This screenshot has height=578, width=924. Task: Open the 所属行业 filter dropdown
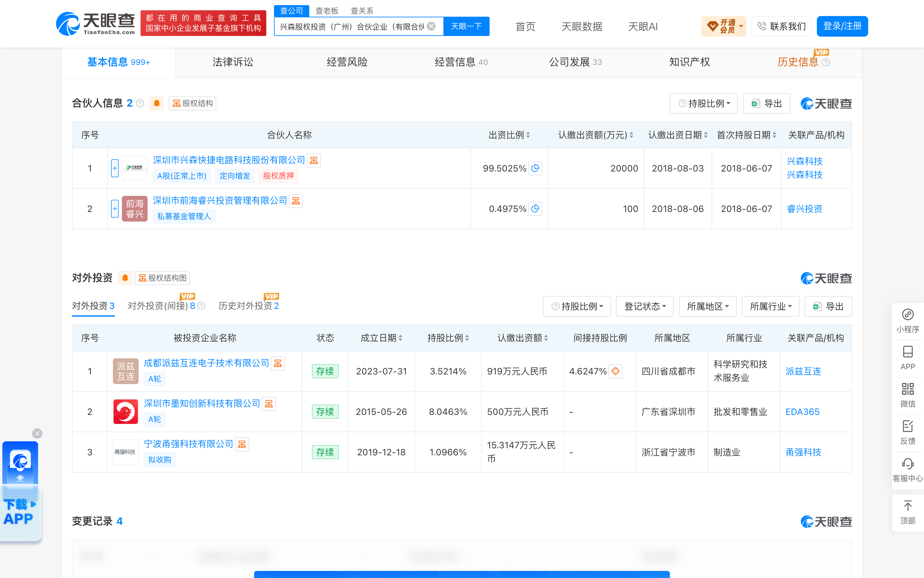(771, 307)
